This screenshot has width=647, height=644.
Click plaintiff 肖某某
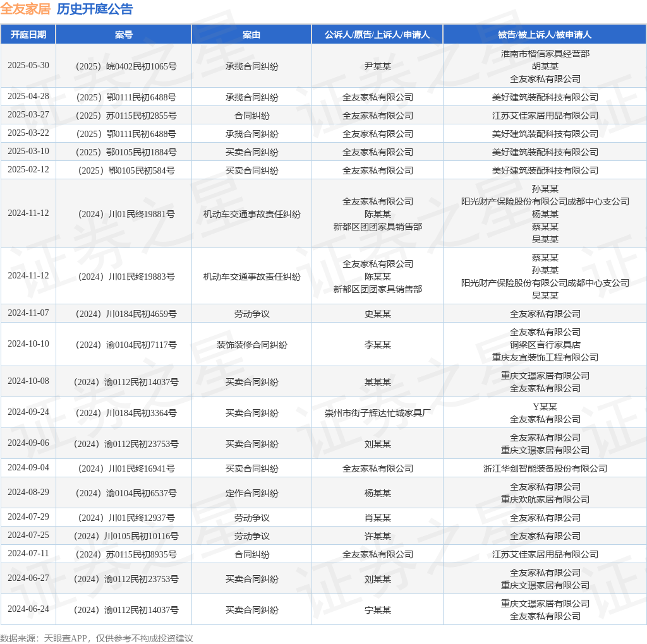click(x=378, y=518)
